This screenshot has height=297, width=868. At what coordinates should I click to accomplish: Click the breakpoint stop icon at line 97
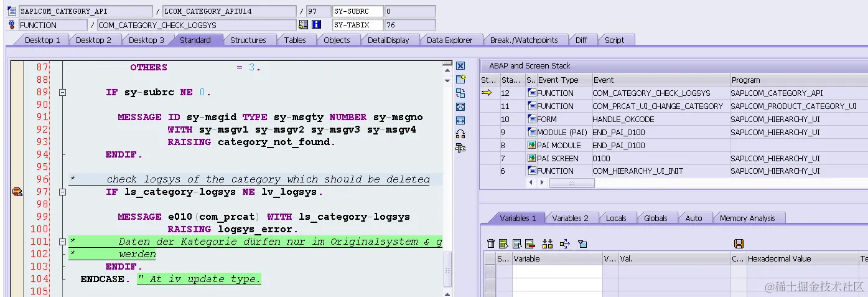[x=17, y=192]
